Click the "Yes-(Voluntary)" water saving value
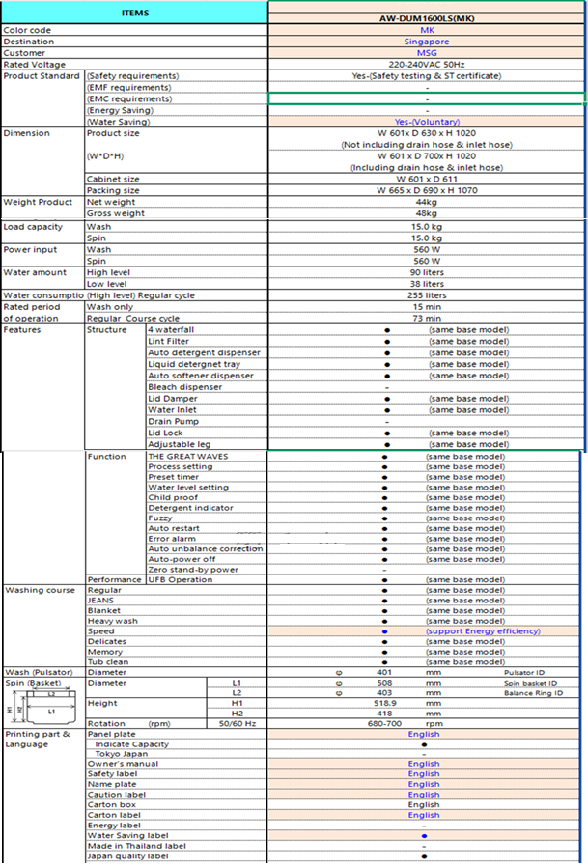The width and height of the screenshot is (588, 868). [x=427, y=122]
